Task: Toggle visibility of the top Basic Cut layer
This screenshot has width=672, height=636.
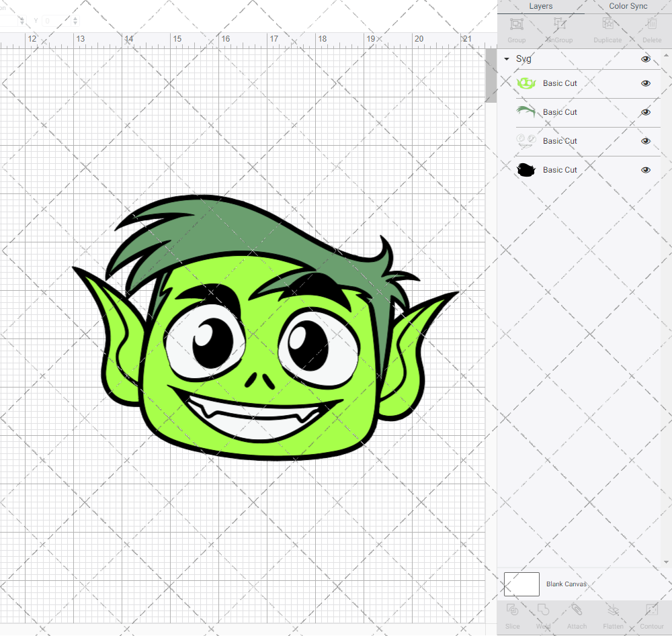Action: coord(645,83)
